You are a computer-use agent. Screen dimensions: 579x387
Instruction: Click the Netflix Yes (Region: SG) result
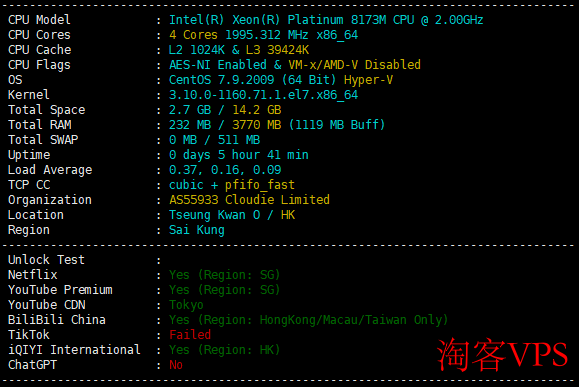225,275
